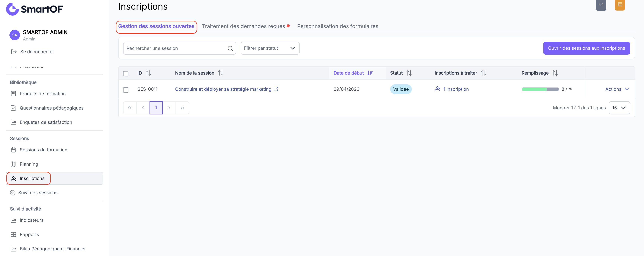
Task: Go to last page of results
Action: point(182,108)
